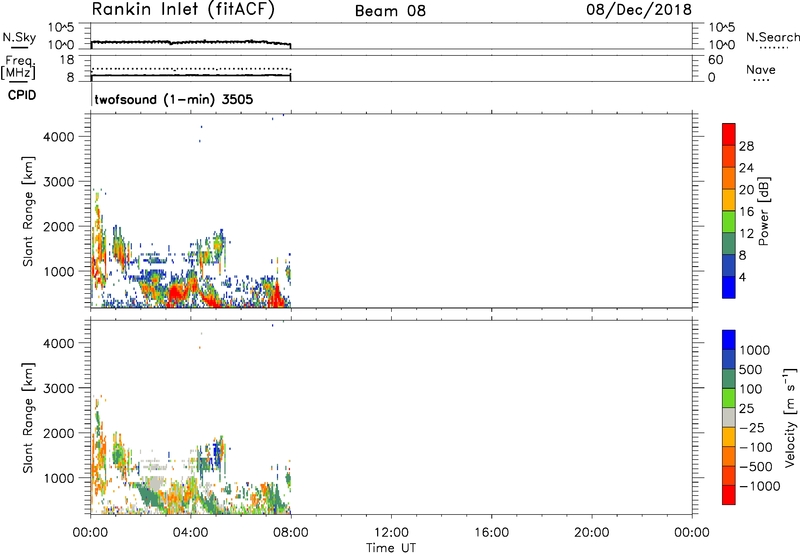Image resolution: width=800 pixels, height=554 pixels.
Task: Click the "16" Power colorbar tick label
Action: click(x=746, y=212)
